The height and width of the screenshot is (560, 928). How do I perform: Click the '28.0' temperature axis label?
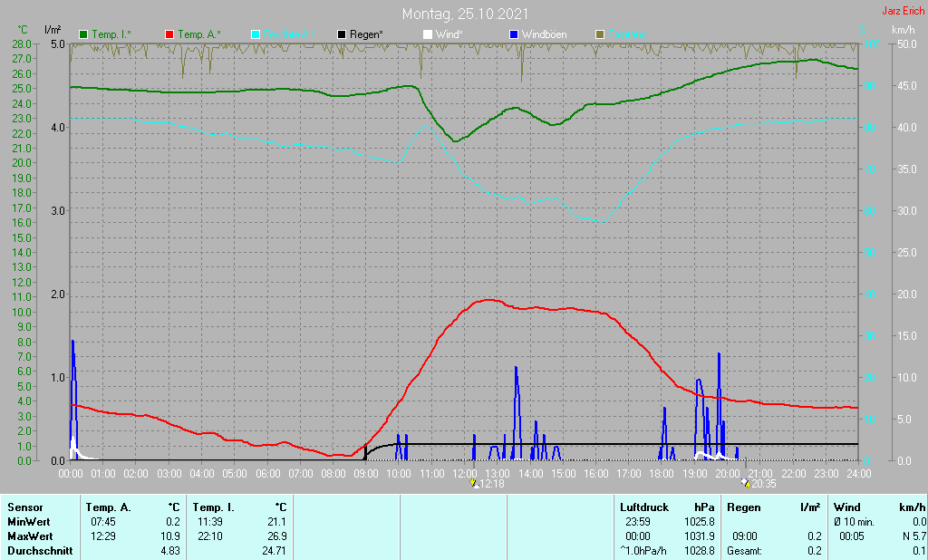(22, 43)
